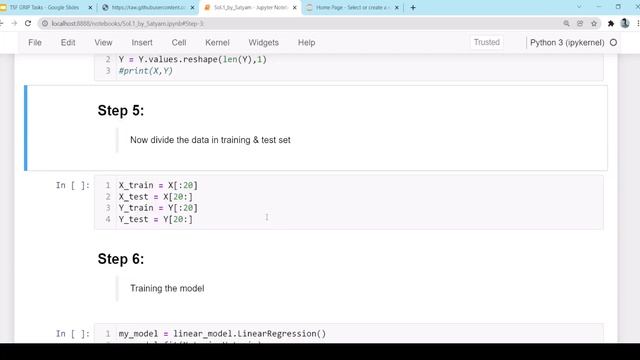640x360 pixels.
Task: Click the site info icon before the URL
Action: [45, 24]
